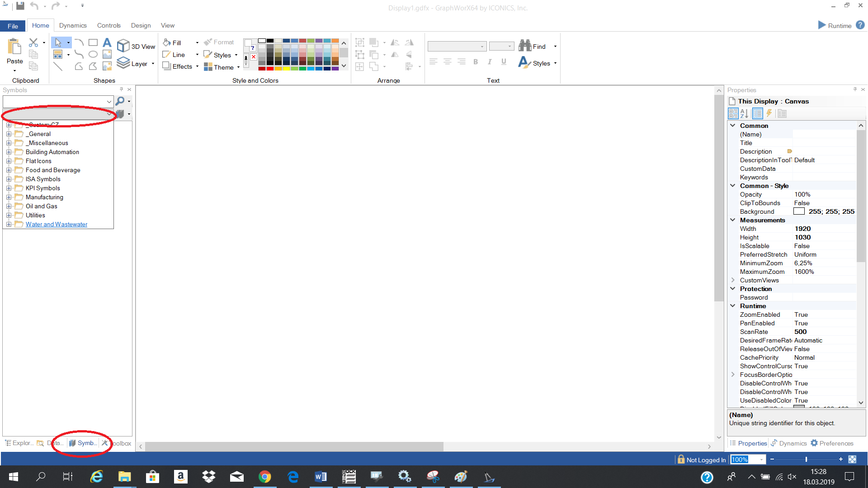Click the lock icon beside Not Logged In
Viewport: 868px width, 488px height.
(x=681, y=460)
